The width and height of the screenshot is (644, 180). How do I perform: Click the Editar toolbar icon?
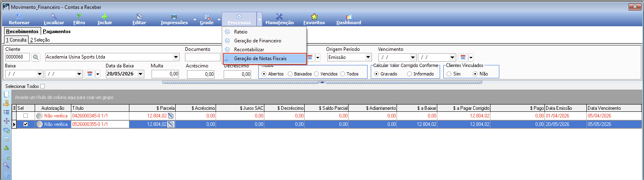(139, 19)
